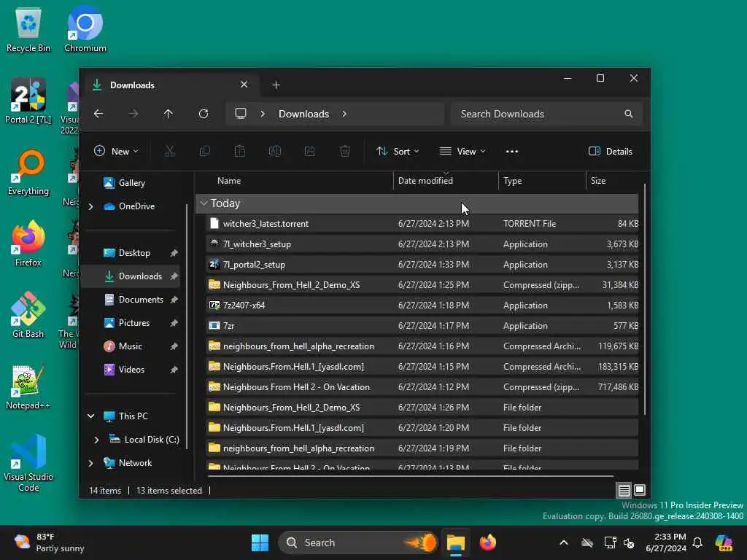Open notification bell in system tray
This screenshot has height=560, width=747.
tap(697, 542)
